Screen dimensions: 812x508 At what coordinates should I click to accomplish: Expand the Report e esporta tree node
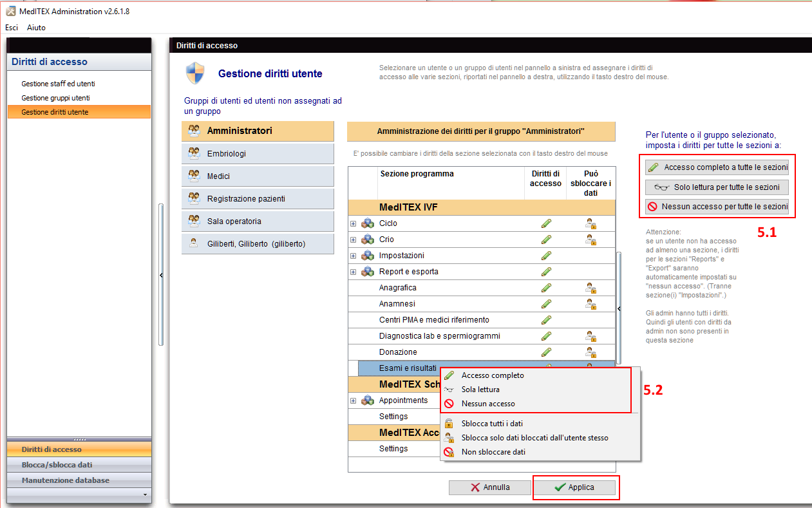click(x=353, y=272)
